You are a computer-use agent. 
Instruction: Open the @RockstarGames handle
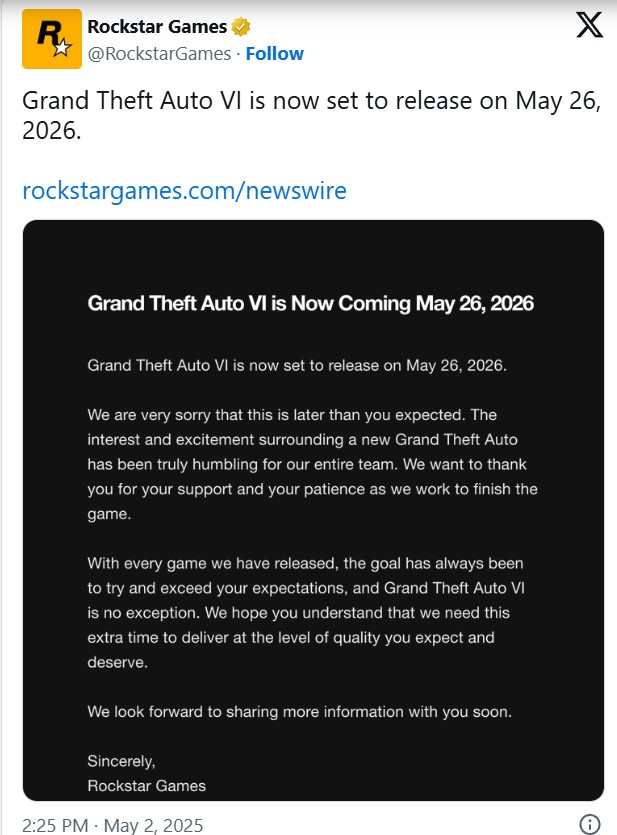pyautogui.click(x=159, y=54)
